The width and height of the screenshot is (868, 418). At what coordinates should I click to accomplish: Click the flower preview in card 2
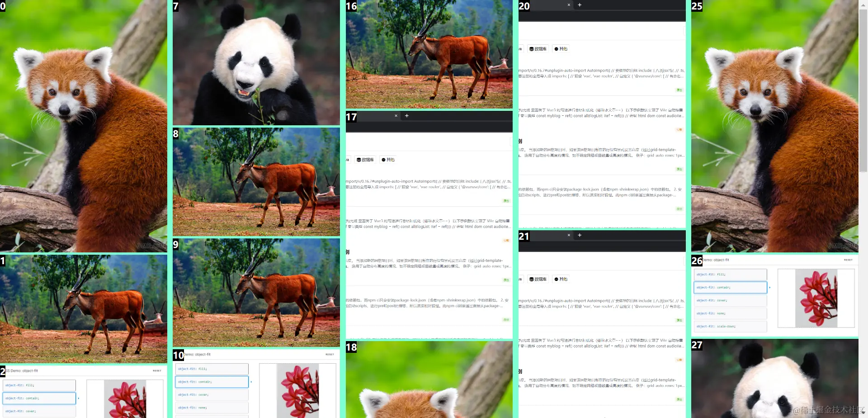tap(125, 399)
